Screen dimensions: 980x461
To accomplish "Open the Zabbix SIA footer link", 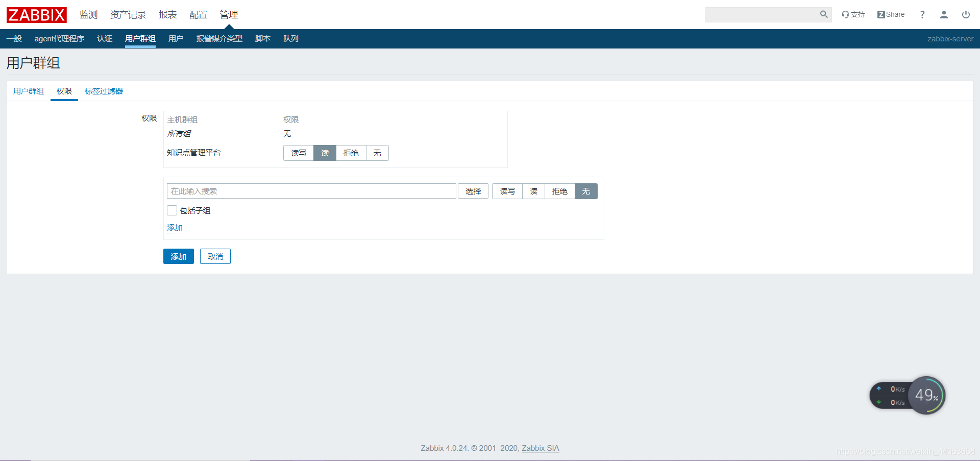I will point(541,448).
